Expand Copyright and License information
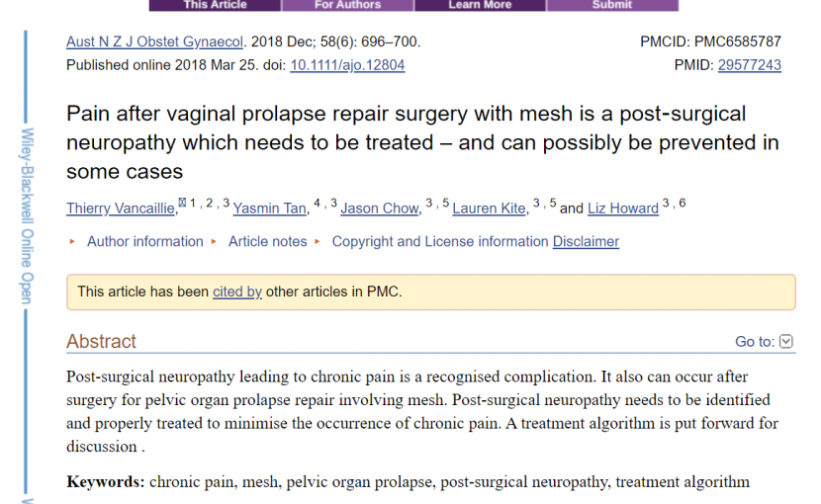 (440, 241)
